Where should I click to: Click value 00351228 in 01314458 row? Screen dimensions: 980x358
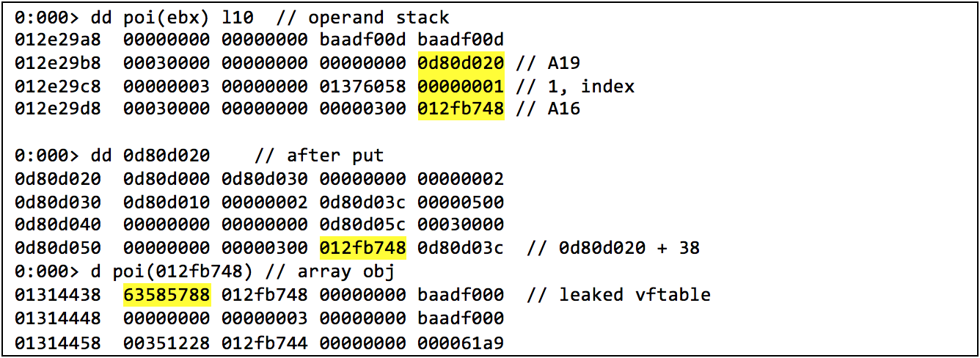click(167, 340)
